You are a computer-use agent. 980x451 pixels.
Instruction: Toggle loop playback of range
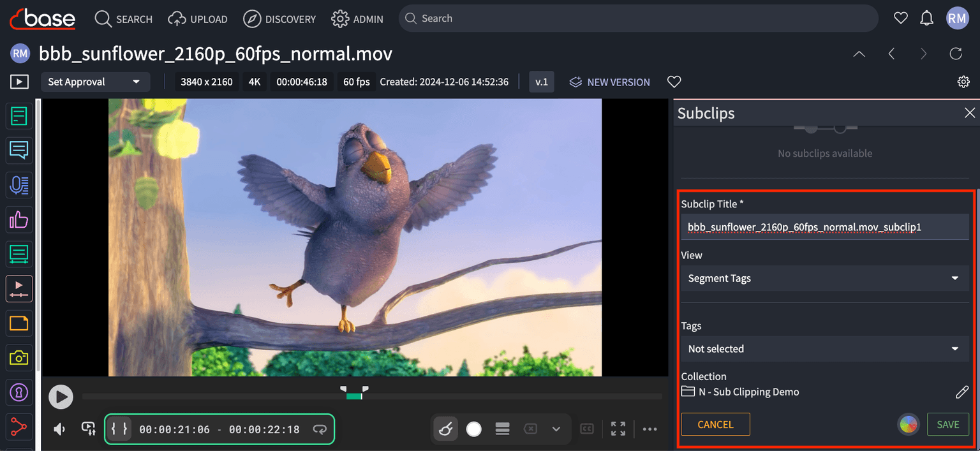click(x=320, y=429)
